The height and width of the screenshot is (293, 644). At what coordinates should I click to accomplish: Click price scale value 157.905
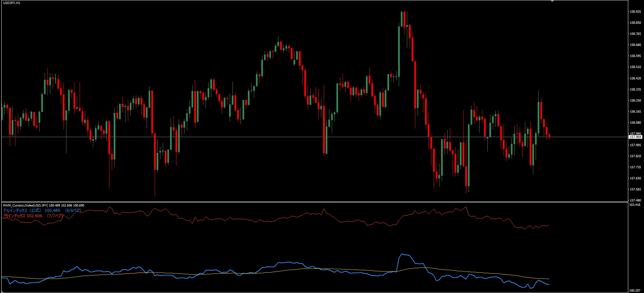636,145
